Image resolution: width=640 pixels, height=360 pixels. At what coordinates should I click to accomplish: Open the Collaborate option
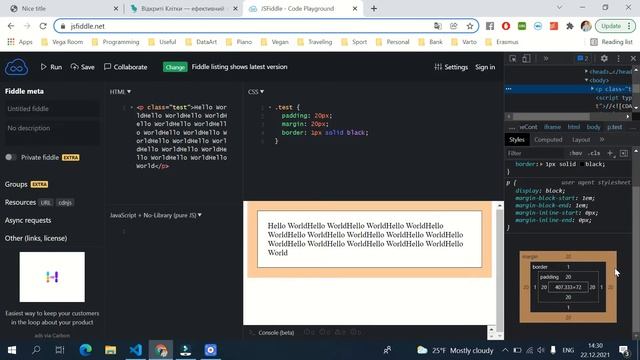tap(126, 67)
